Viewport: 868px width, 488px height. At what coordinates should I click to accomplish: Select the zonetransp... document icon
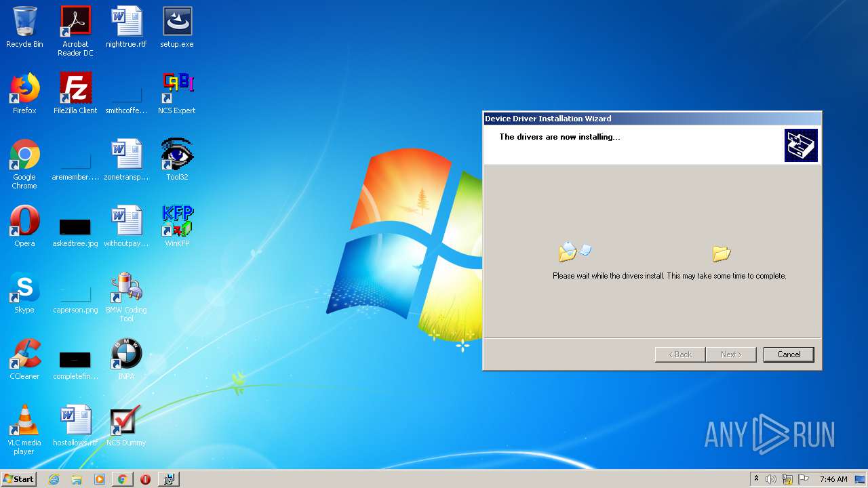[126, 160]
